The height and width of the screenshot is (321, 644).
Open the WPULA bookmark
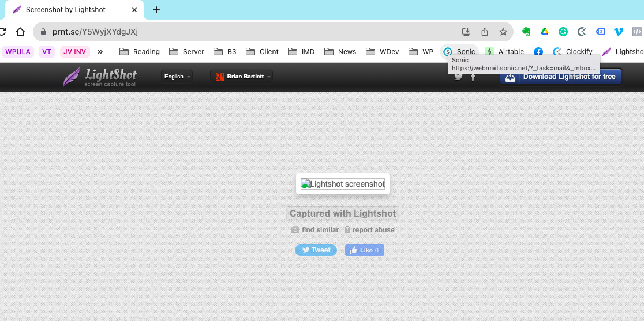(x=18, y=52)
